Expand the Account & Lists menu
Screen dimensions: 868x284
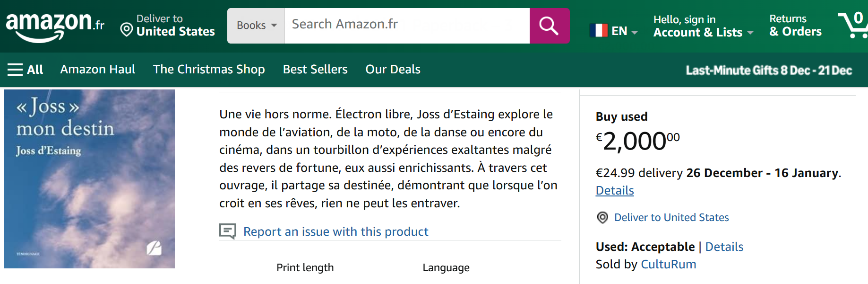pyautogui.click(x=703, y=32)
